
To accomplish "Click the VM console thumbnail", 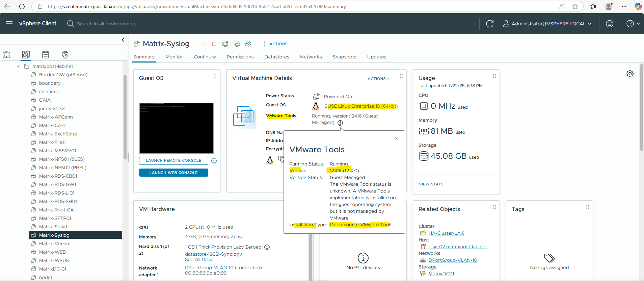I will (176, 128).
